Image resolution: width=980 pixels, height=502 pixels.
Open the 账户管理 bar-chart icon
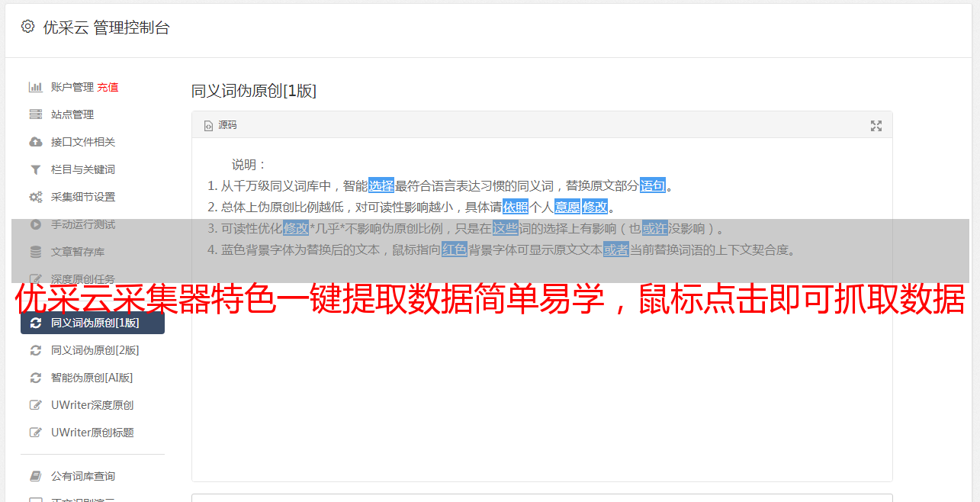[35, 87]
